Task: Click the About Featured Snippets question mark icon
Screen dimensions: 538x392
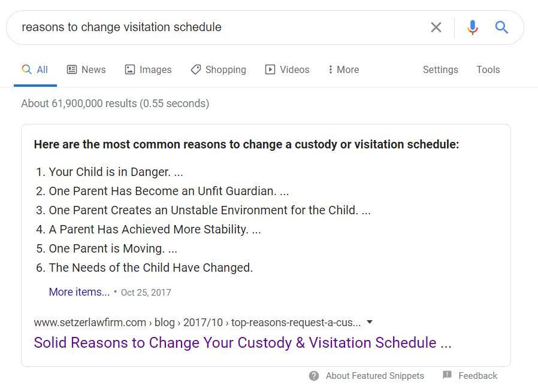Action: click(314, 376)
